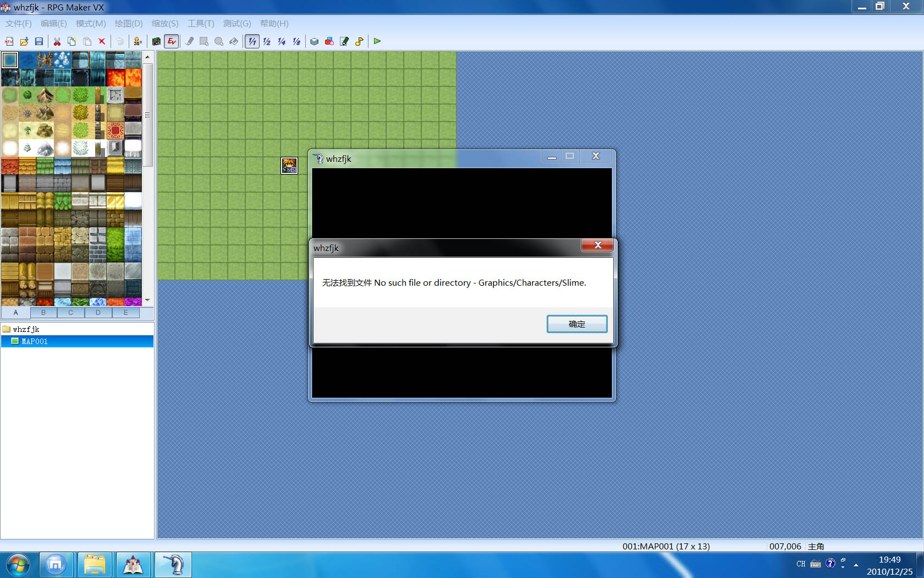The width and height of the screenshot is (924, 578).
Task: Select the whzfjk folder in map tree
Action: point(26,329)
